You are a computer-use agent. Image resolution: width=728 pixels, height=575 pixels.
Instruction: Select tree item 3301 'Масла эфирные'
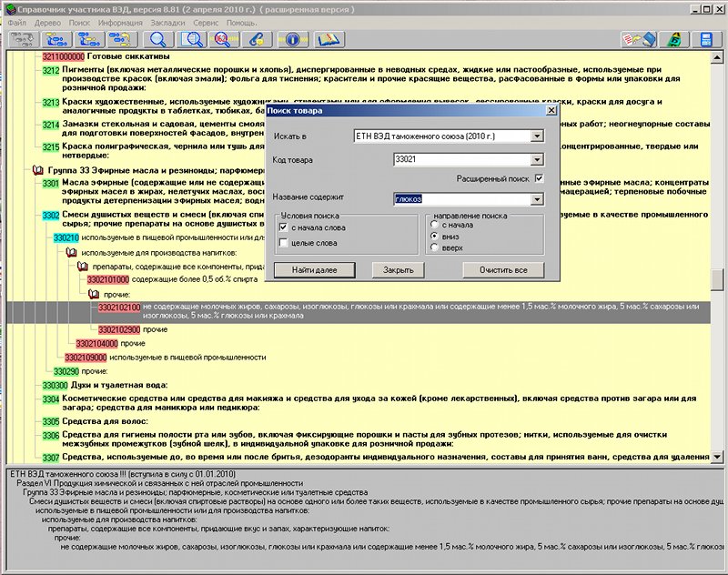coord(51,183)
